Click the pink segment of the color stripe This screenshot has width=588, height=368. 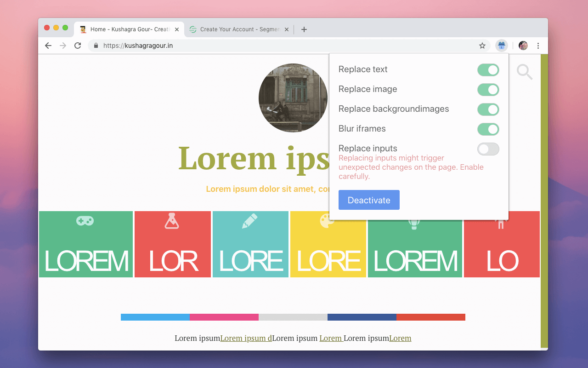click(x=224, y=316)
